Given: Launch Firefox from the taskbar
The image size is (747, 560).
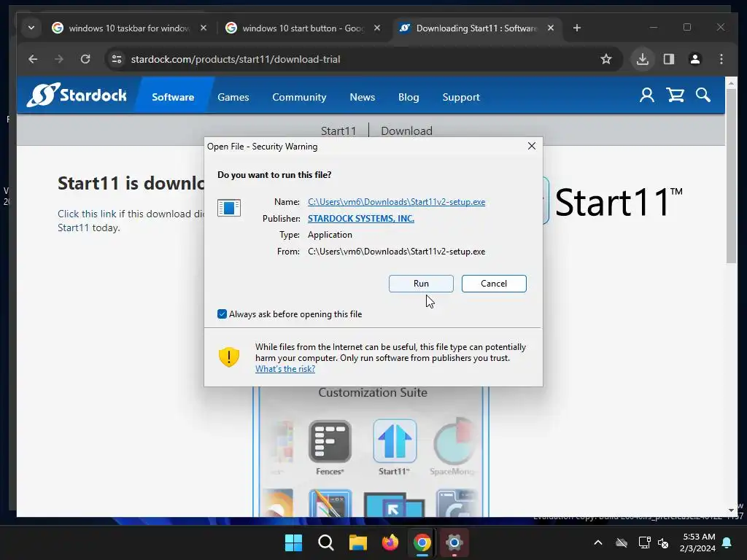Looking at the screenshot, I should [390, 542].
